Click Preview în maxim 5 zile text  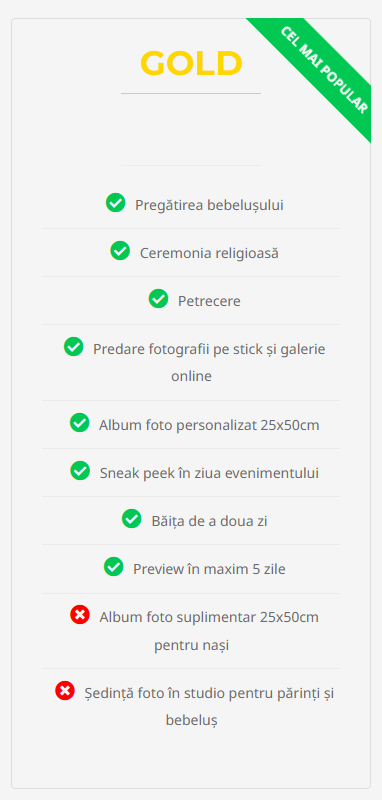click(x=209, y=569)
